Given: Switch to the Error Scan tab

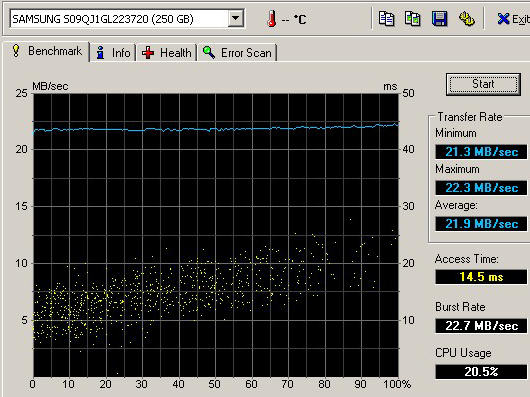Looking at the screenshot, I should pyautogui.click(x=237, y=53).
